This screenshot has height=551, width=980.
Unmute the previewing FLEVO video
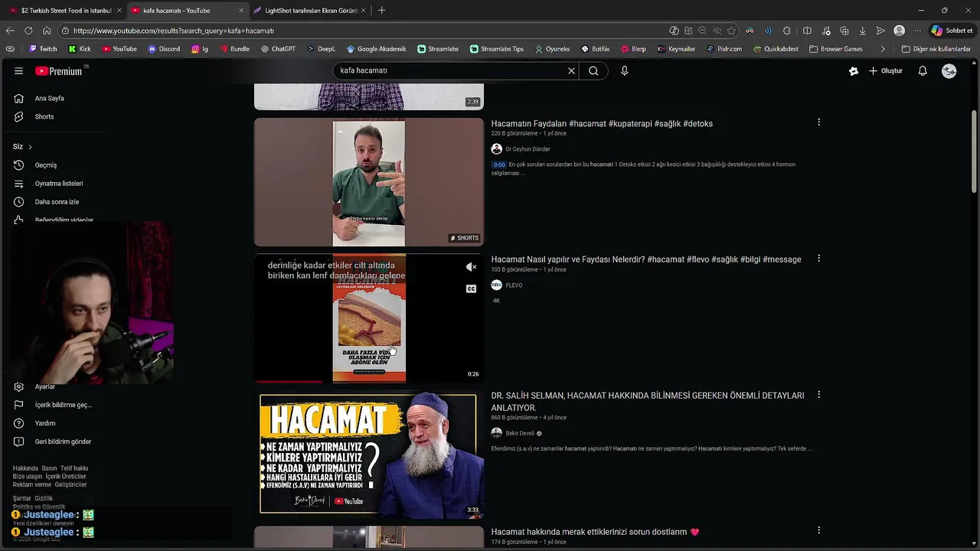tap(471, 267)
